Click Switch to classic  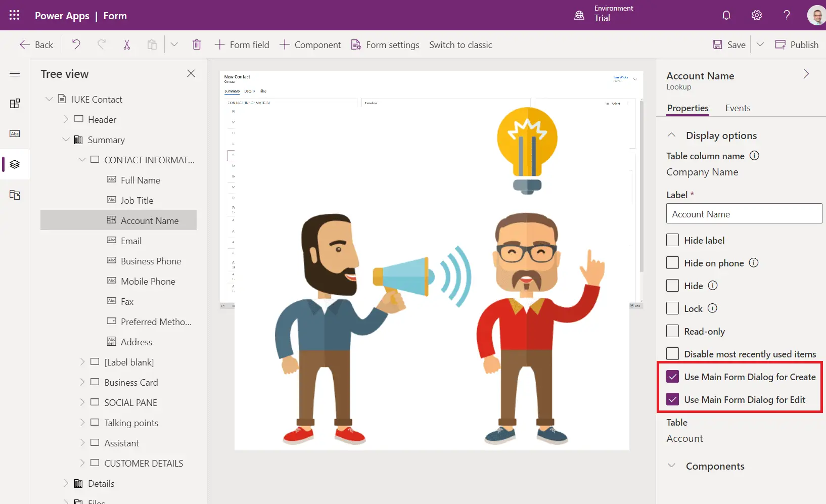[x=461, y=44]
